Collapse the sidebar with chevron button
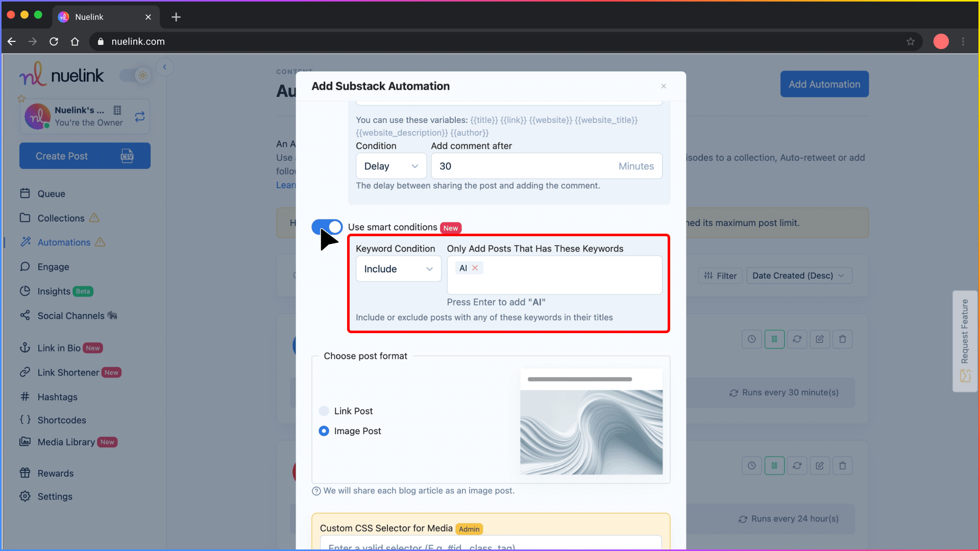Image resolution: width=980 pixels, height=551 pixels. coord(164,67)
